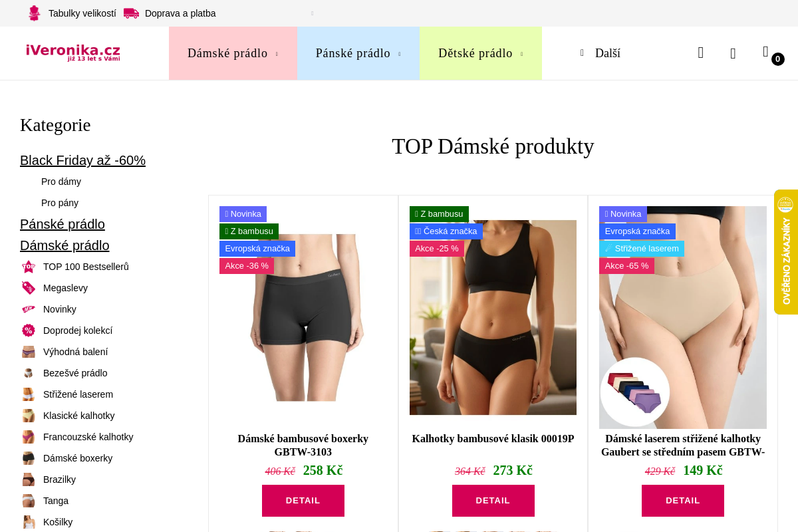This screenshot has height=532, width=798.
Task: Open Black Friday až -60% category
Action: point(82,160)
